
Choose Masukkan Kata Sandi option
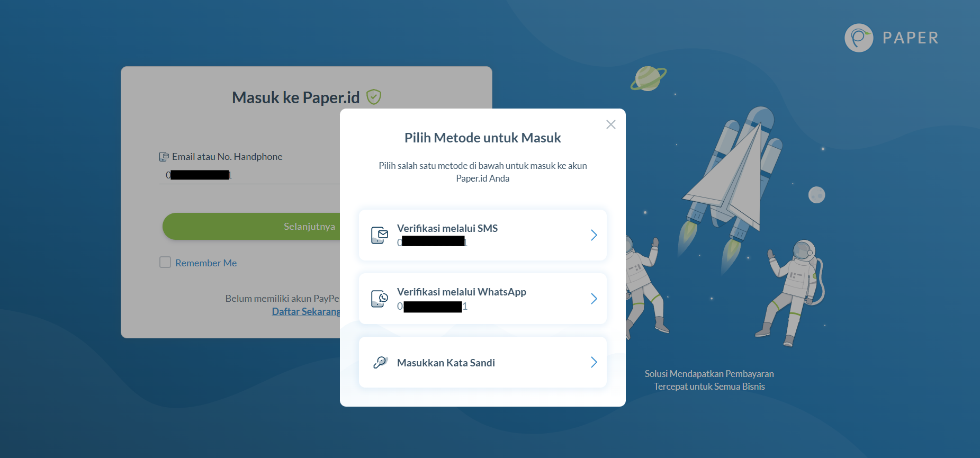(483, 362)
